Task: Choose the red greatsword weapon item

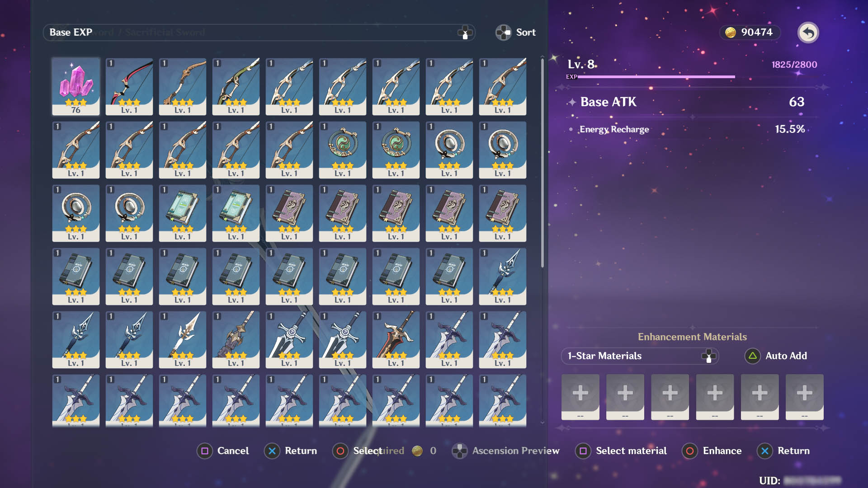Action: [396, 339]
